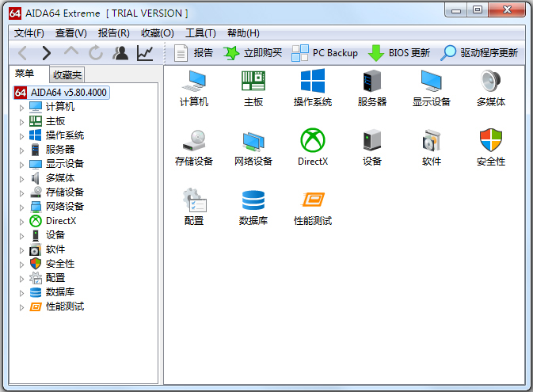
Task: Click the refresh toolbar icon
Action: pos(96,53)
